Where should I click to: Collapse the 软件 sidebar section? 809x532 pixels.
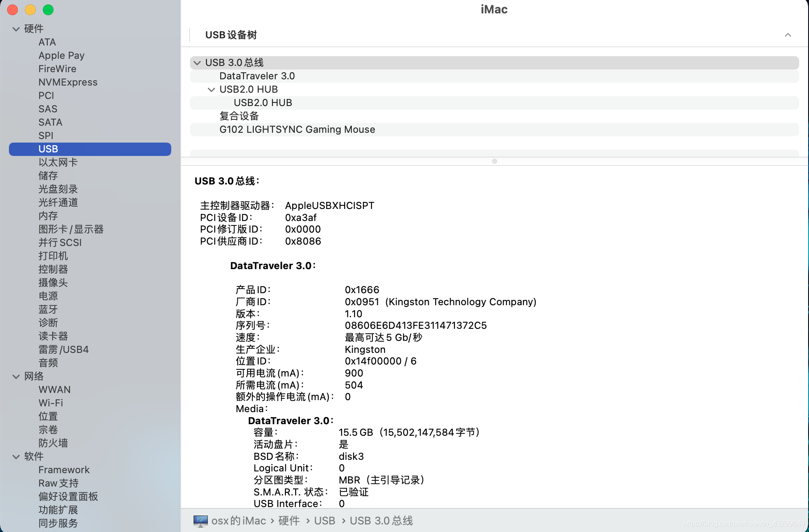coord(16,457)
